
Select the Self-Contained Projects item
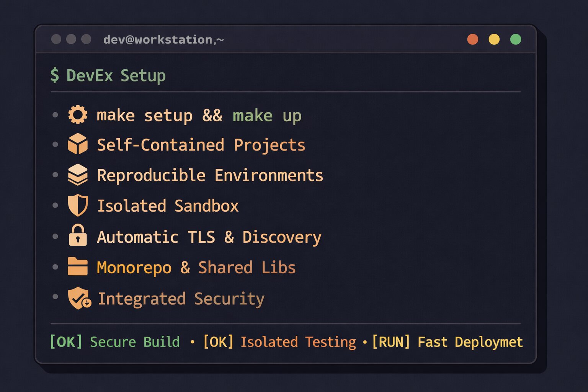pyautogui.click(x=201, y=145)
